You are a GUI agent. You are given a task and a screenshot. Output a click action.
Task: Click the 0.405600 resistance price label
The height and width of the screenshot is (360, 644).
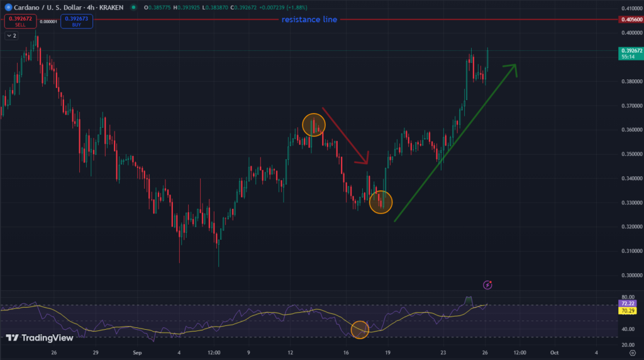pos(631,20)
